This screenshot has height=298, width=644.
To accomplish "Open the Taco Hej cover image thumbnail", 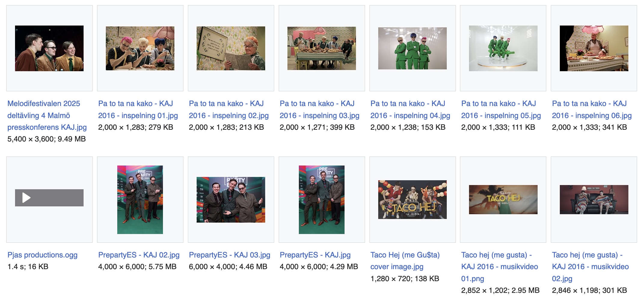I will (412, 200).
